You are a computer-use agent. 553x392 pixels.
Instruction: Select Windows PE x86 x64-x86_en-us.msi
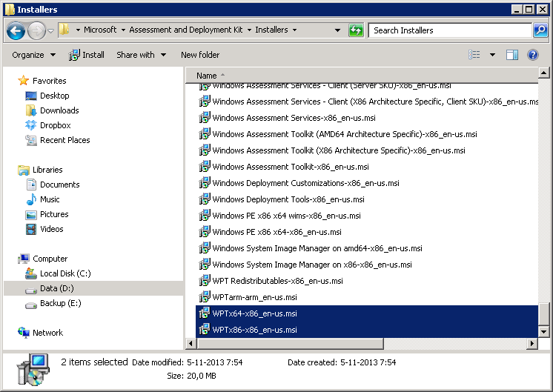pyautogui.click(x=270, y=232)
